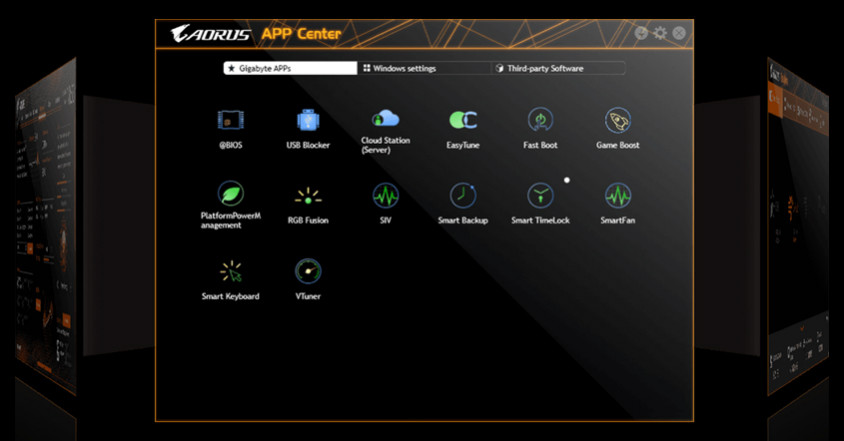The height and width of the screenshot is (441, 844).
Task: Launch Game Boost rocket icon
Action: [618, 120]
